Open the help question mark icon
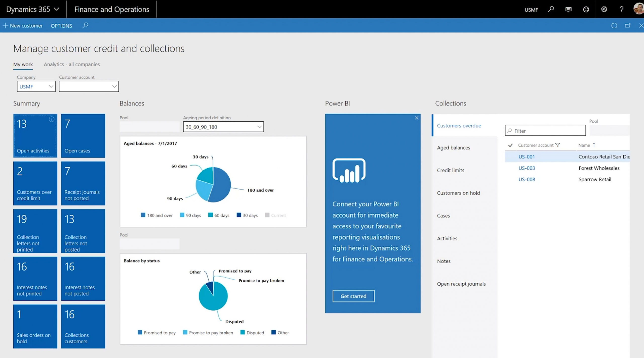 [x=622, y=9]
